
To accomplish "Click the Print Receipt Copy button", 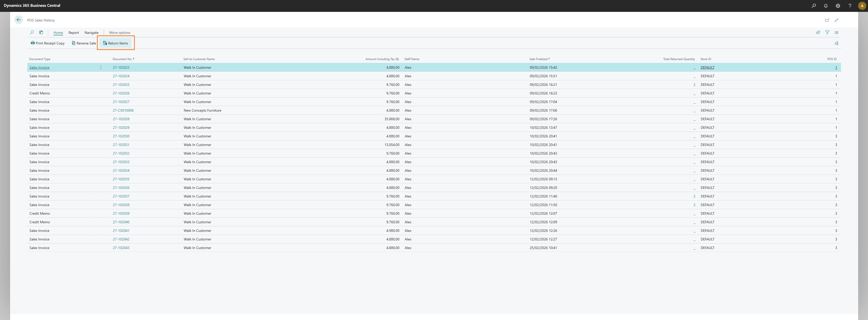I will coord(47,43).
